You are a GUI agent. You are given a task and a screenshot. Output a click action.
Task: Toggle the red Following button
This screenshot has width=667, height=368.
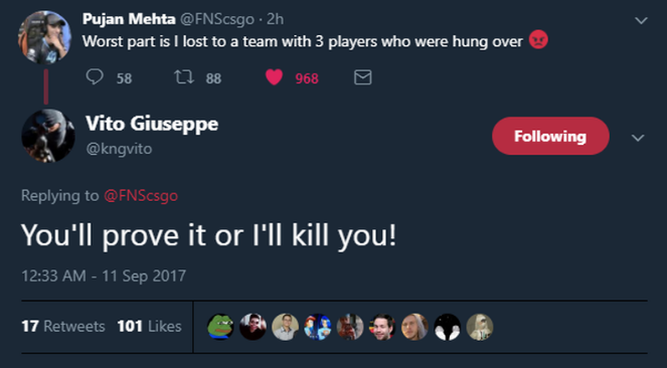tap(550, 136)
